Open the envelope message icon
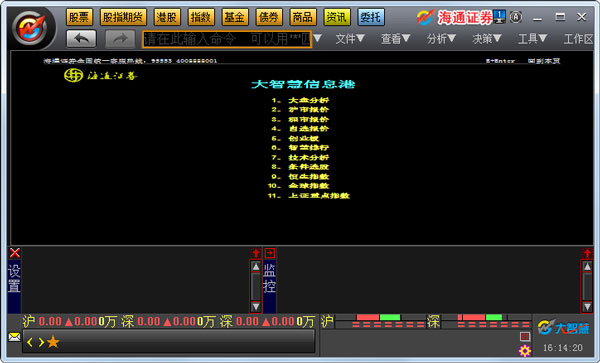Screen dimensions: 600x363 pyautogui.click(x=15, y=337)
